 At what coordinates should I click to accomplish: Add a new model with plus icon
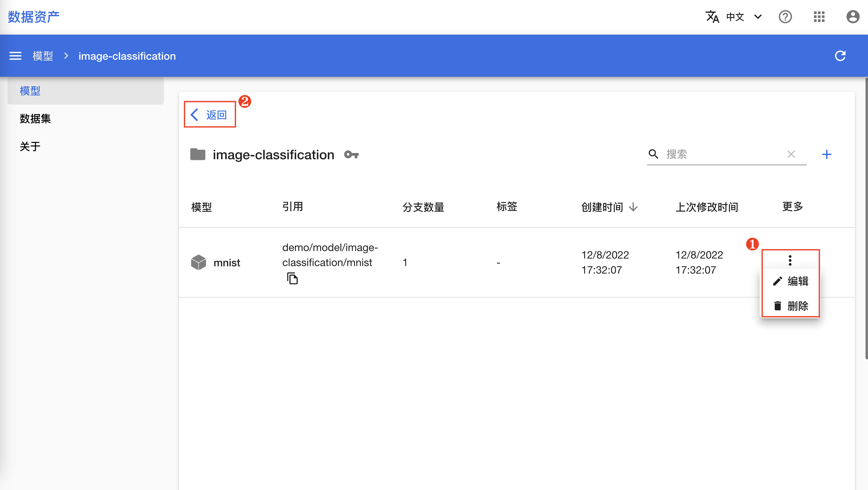pyautogui.click(x=827, y=154)
